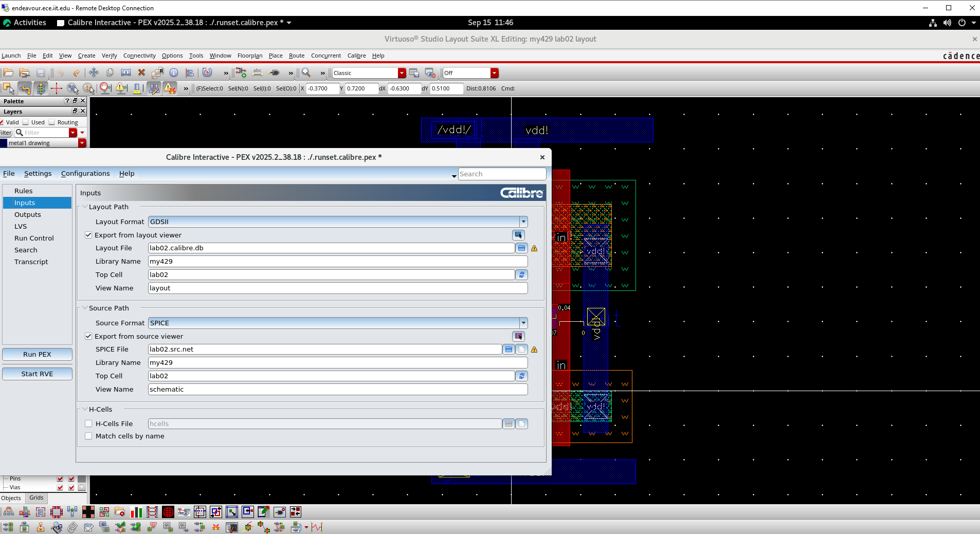
Task: Open GNOME Activities overview
Action: (25, 23)
